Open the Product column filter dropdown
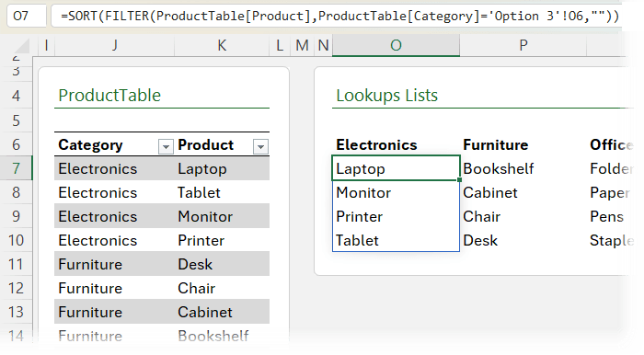The height and width of the screenshot is (355, 644). pos(260,146)
